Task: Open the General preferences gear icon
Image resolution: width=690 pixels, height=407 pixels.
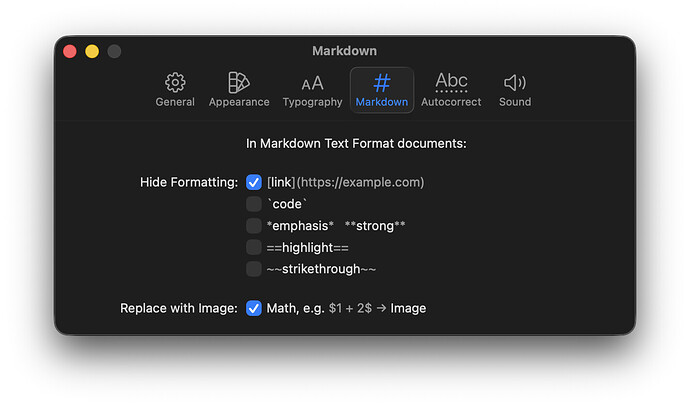Action: [x=175, y=82]
